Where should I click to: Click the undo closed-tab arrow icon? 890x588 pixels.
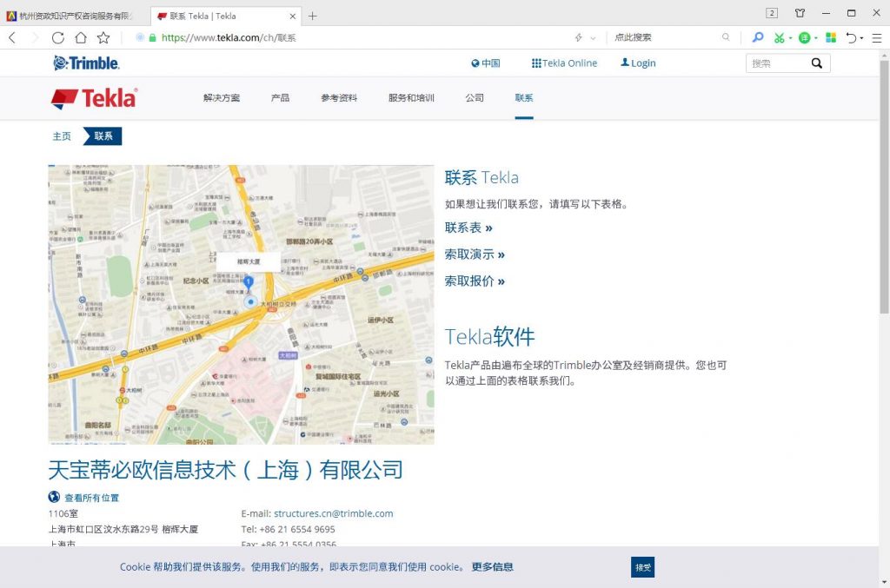point(852,38)
